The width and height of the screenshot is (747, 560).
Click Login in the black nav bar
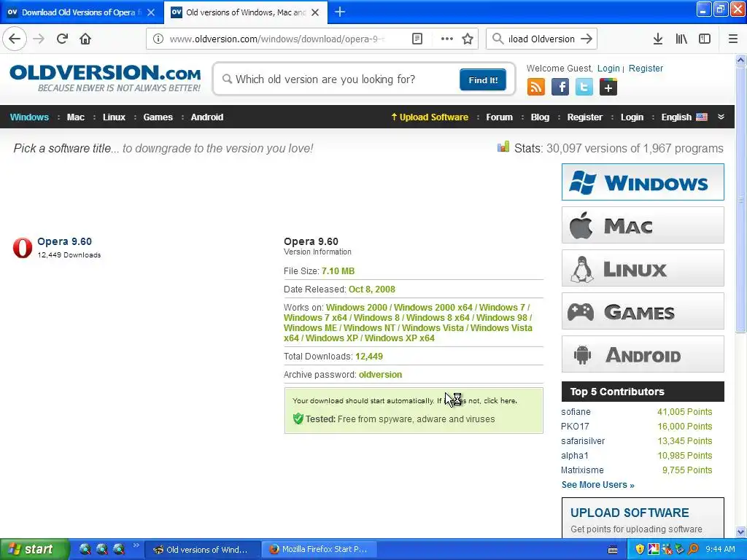pos(632,117)
